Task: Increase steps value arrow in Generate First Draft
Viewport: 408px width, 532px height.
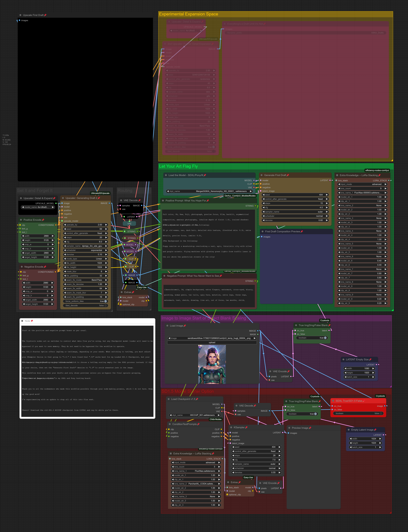Action: pos(327,203)
